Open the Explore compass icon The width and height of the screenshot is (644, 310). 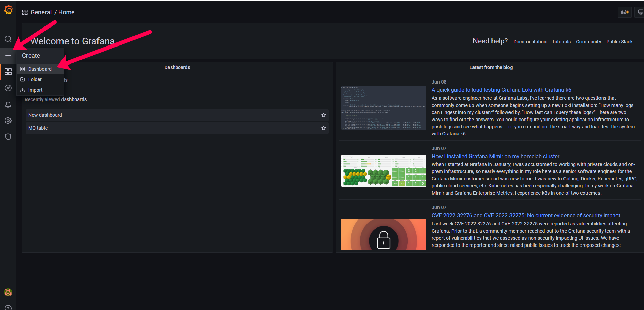[x=8, y=88]
